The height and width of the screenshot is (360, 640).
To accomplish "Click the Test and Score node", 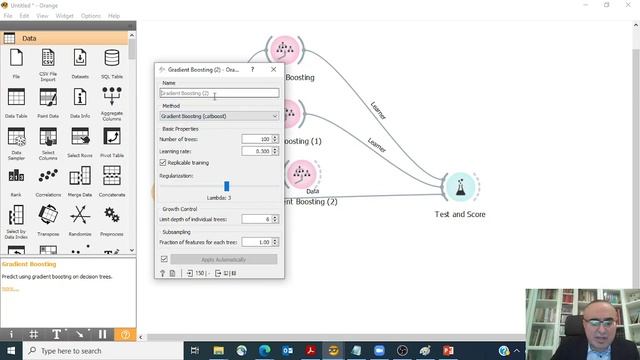I will click(x=460, y=187).
